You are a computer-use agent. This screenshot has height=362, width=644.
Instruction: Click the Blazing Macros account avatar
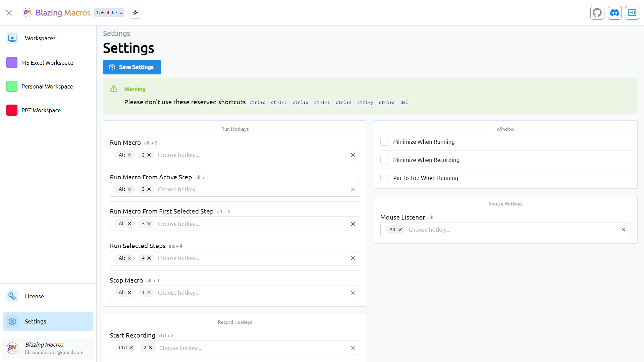point(12,348)
